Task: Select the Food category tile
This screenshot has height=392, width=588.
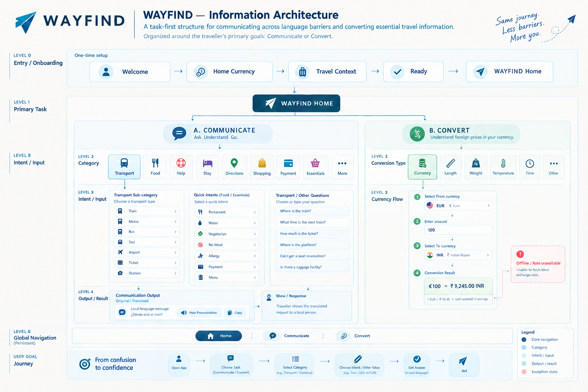Action: coord(155,167)
